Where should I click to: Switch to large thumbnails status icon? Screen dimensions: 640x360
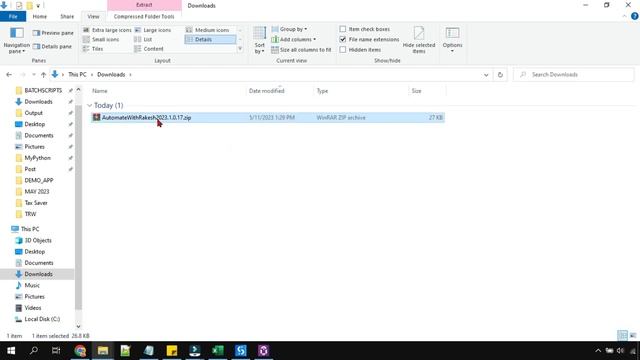pyautogui.click(x=633, y=336)
